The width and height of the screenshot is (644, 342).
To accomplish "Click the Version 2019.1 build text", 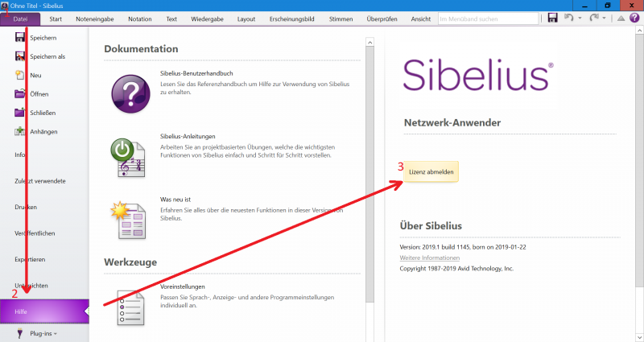I will pyautogui.click(x=462, y=247).
